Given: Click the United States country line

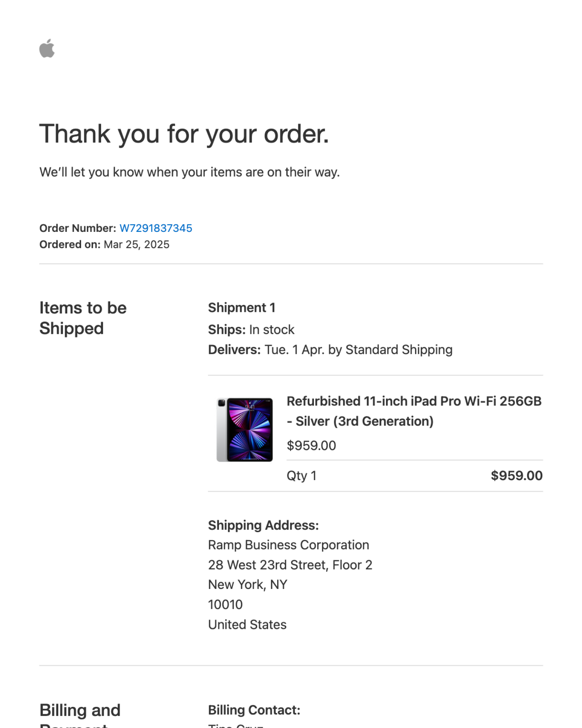Looking at the screenshot, I should click(247, 625).
